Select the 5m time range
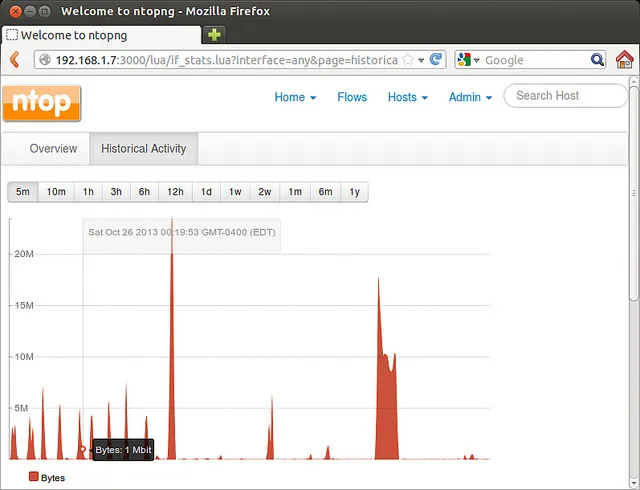 (23, 192)
